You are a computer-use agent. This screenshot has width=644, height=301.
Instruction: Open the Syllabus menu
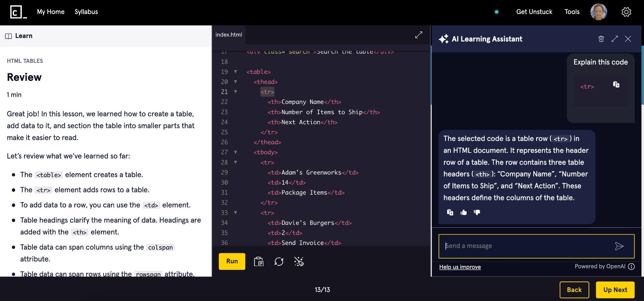coord(86,12)
